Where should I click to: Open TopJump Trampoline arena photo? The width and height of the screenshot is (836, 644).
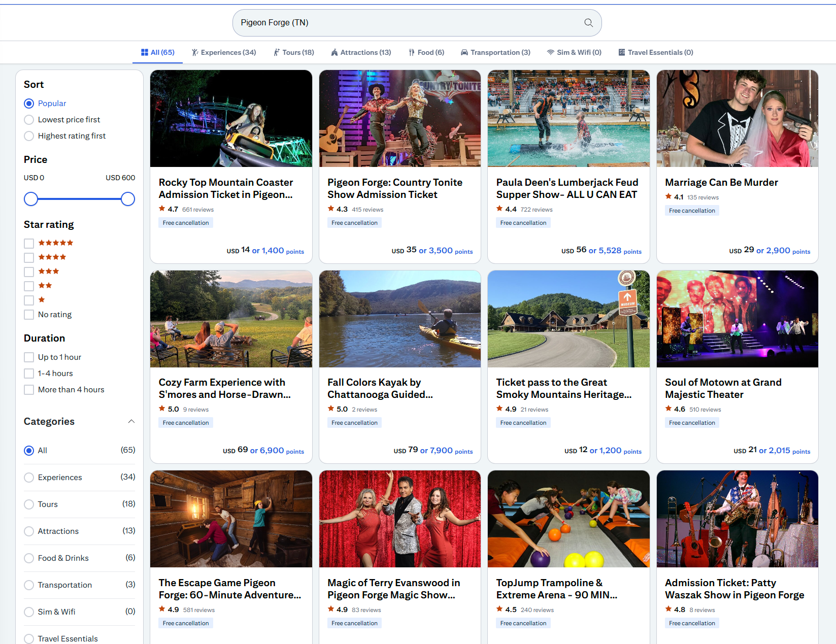pos(569,519)
